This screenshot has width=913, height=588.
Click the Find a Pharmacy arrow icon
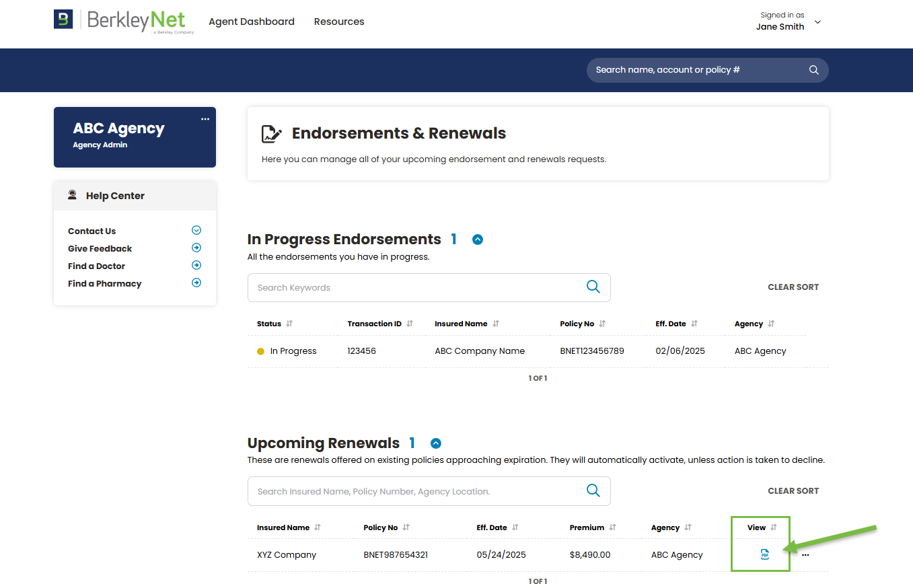pyautogui.click(x=196, y=283)
